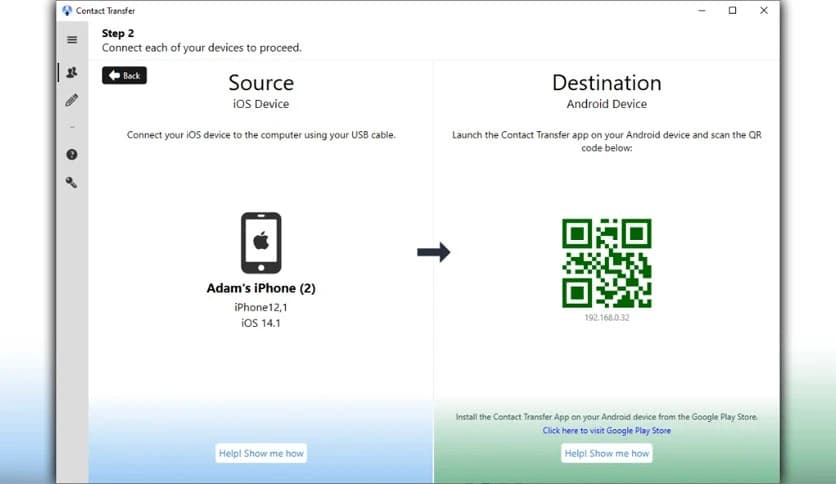Image resolution: width=836 pixels, height=484 pixels.
Task: Click the Adam's iPhone (2) device name
Action: coord(261,288)
